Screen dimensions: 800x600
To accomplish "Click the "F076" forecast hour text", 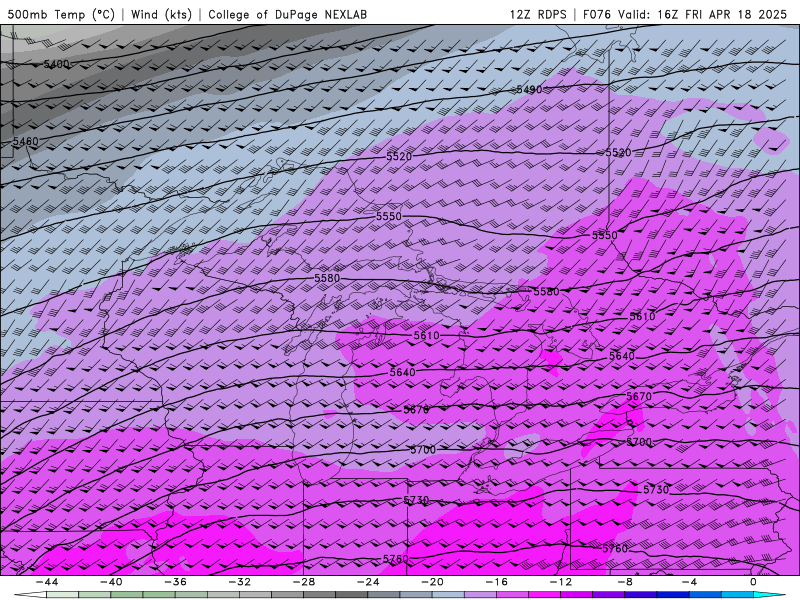I will tap(596, 14).
